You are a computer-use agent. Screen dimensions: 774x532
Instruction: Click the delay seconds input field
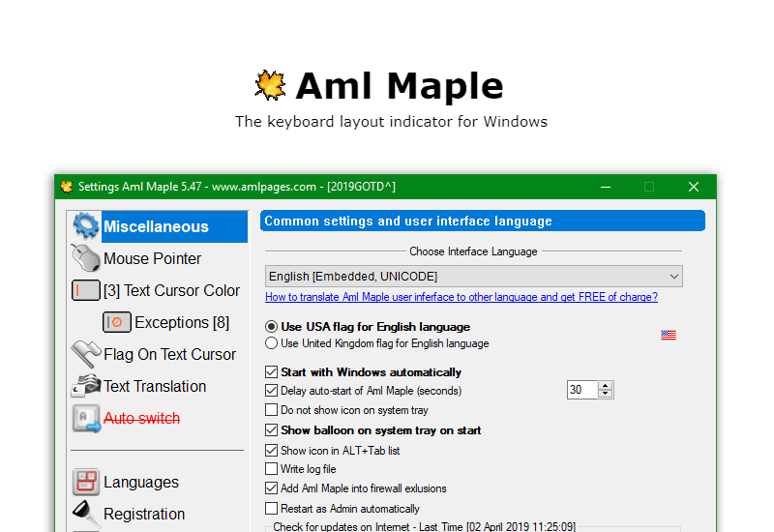point(582,390)
